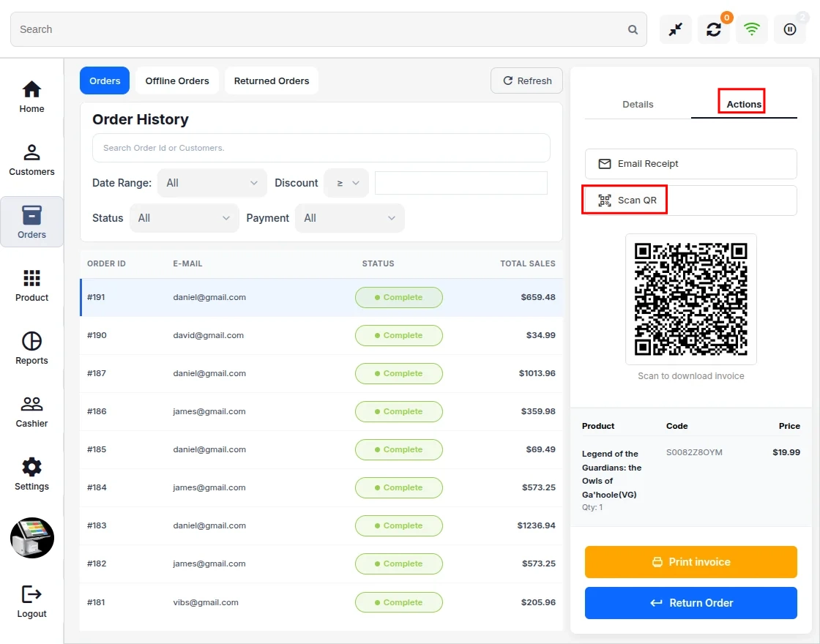Click the collapse fullscreen arrows icon
The image size is (820, 644).
[676, 29]
